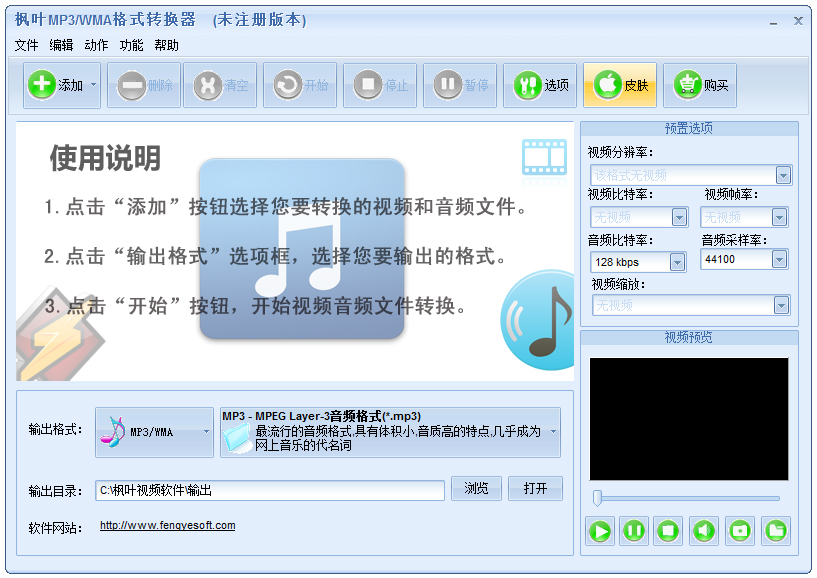Expand the 视频缩放 dropdown
The width and height of the screenshot is (817, 578).
[781, 305]
